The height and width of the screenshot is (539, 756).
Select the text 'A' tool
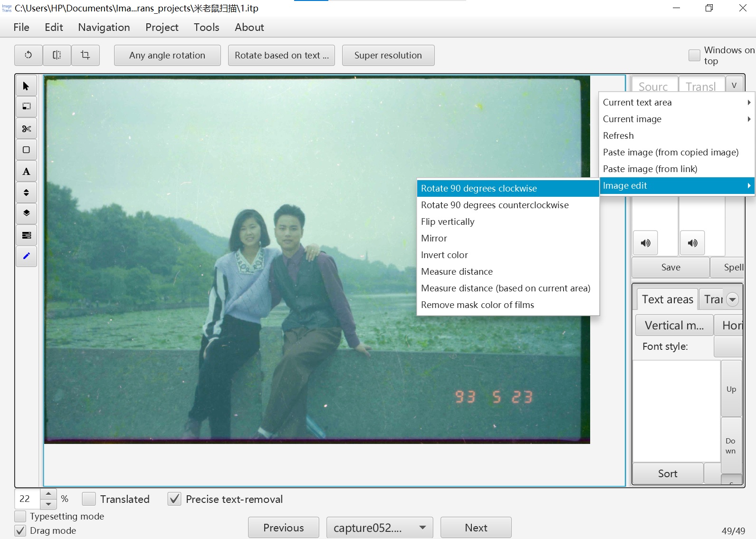click(x=26, y=172)
